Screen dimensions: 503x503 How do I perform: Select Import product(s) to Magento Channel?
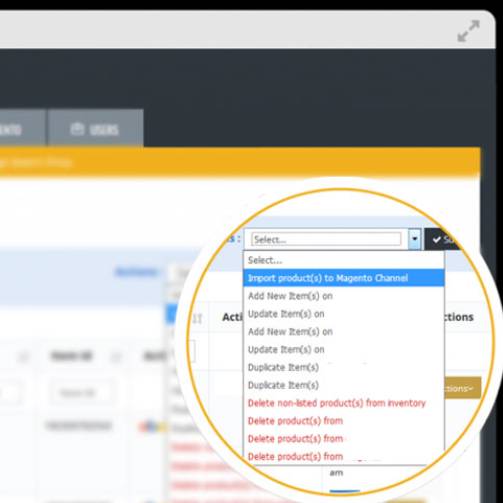click(x=344, y=278)
